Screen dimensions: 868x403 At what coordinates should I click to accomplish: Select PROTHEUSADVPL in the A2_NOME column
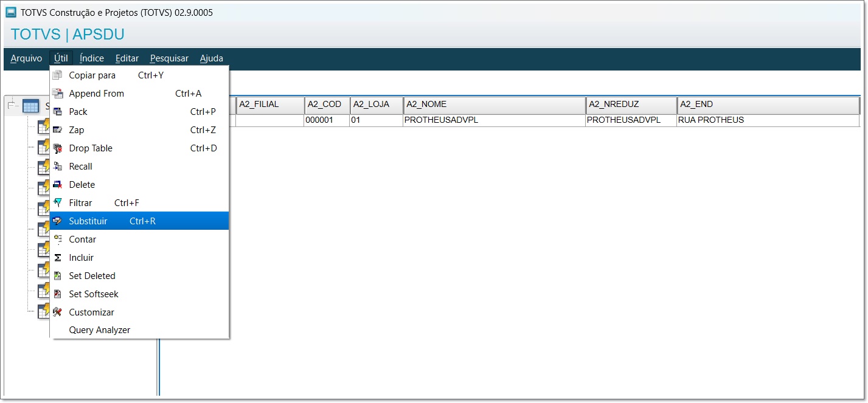point(495,120)
